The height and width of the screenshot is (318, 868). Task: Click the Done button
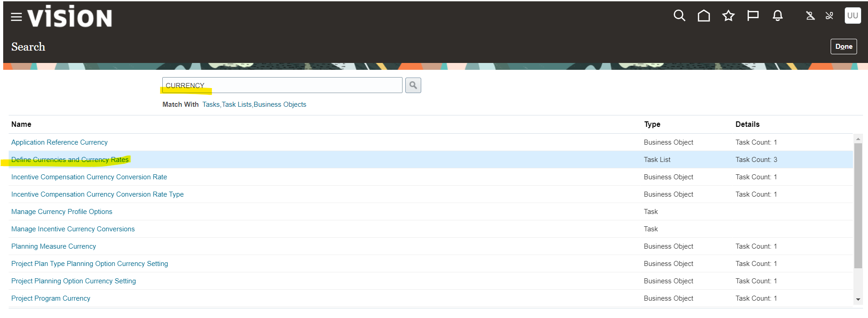(x=843, y=47)
